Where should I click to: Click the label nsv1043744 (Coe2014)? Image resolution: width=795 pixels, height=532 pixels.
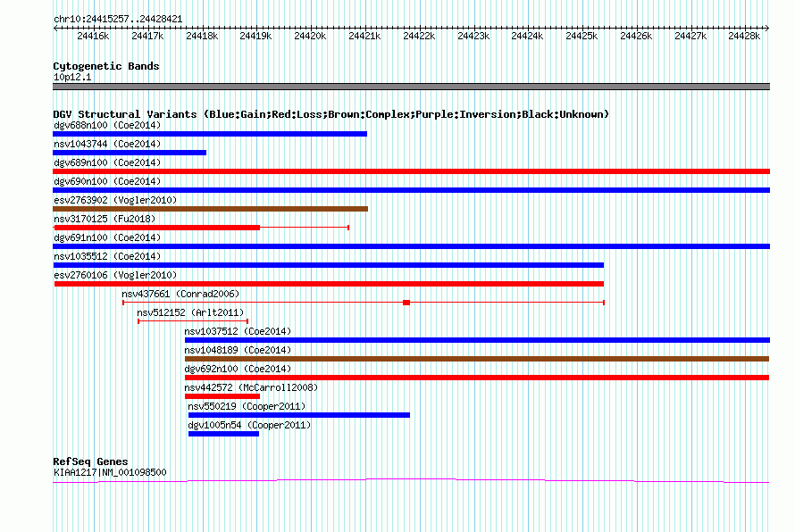tap(107, 144)
